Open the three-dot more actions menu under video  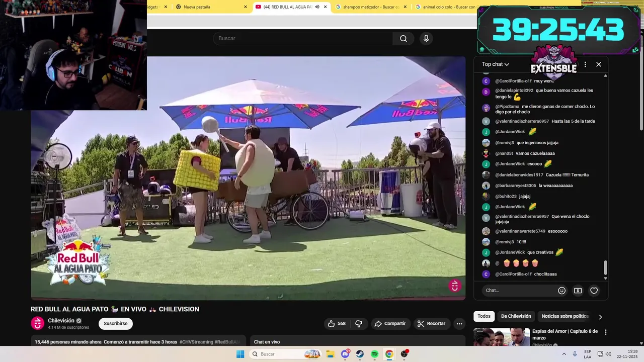[x=459, y=324]
